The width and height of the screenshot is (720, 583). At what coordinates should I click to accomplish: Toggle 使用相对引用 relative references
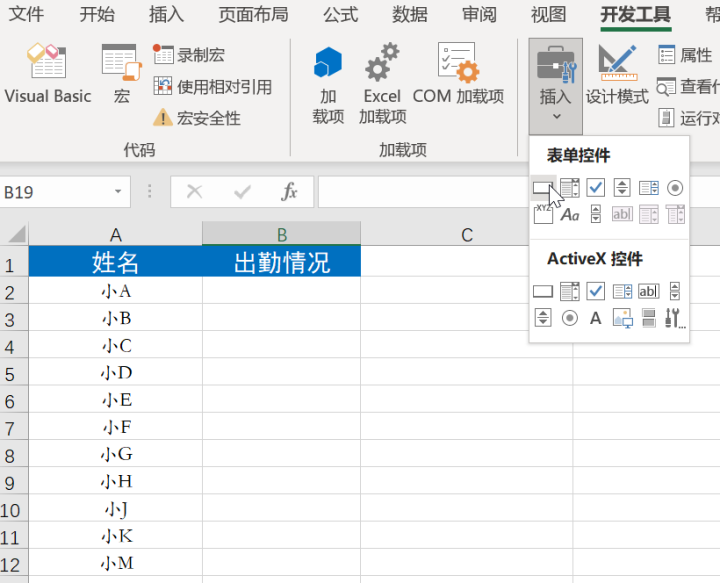pyautogui.click(x=213, y=86)
